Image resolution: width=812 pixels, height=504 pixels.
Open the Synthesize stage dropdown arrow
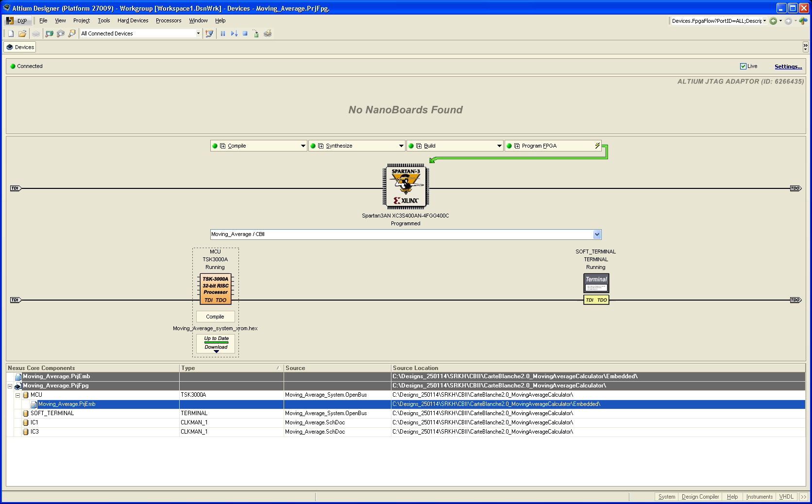tap(401, 146)
